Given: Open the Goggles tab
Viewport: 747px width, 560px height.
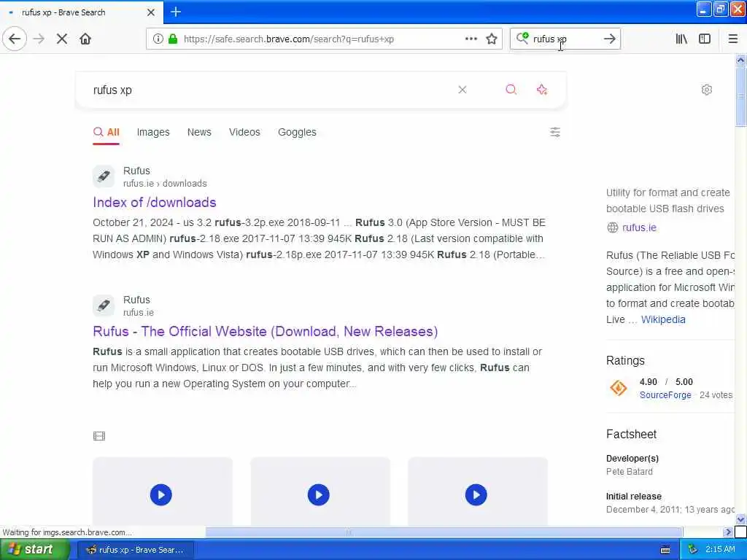Looking at the screenshot, I should (x=297, y=132).
